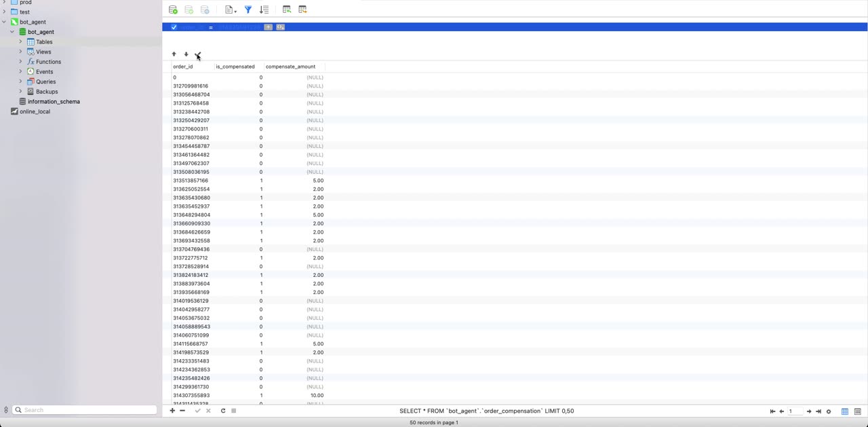This screenshot has height=427, width=868.
Task: Expand the Queries node chevron
Action: click(20, 81)
